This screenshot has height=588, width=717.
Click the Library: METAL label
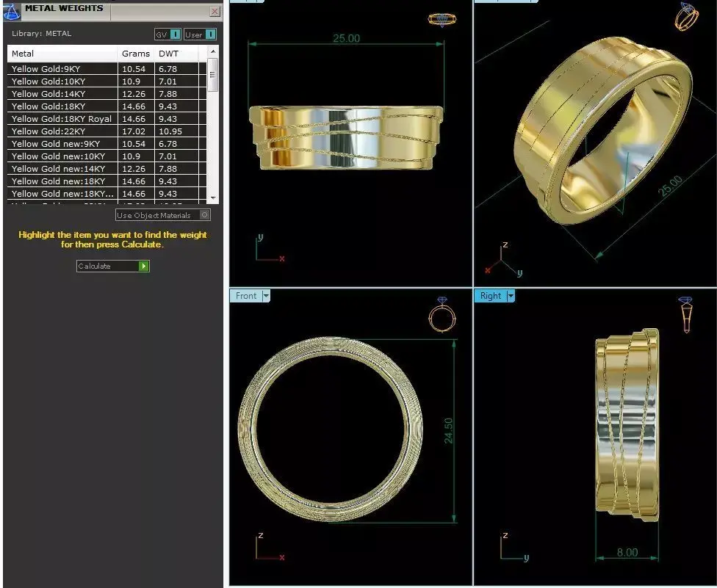42,33
